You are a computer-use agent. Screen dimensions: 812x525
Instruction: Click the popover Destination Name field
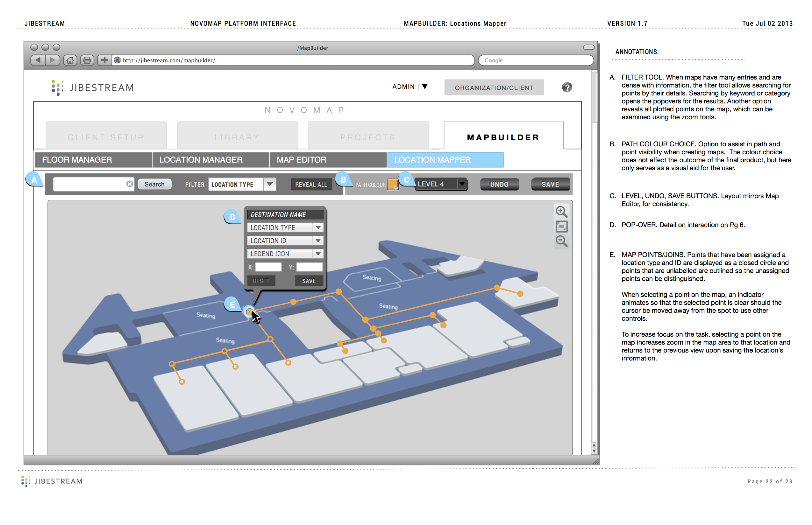(285, 214)
